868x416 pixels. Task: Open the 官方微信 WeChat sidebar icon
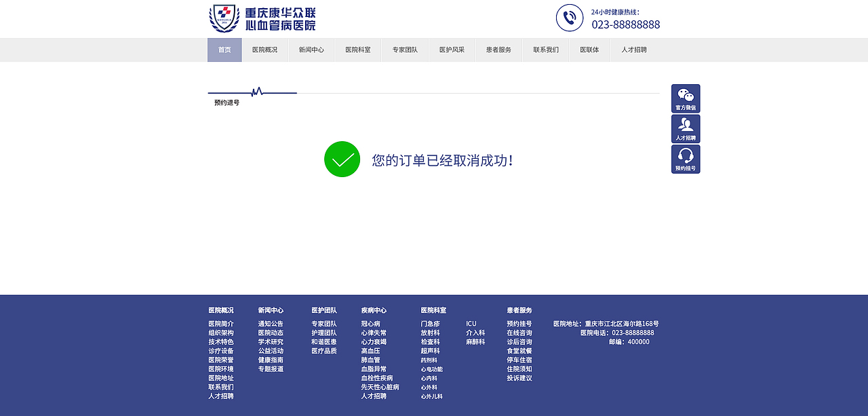pyautogui.click(x=686, y=98)
